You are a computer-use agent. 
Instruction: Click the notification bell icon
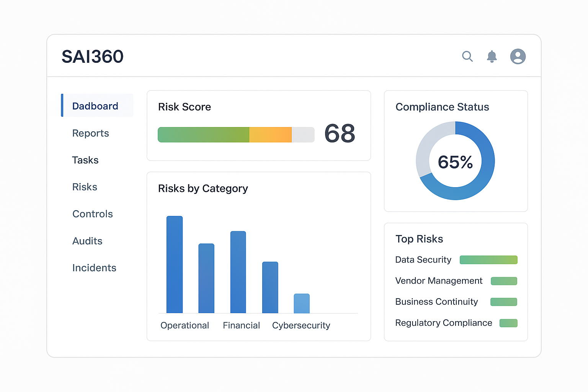pos(492,56)
